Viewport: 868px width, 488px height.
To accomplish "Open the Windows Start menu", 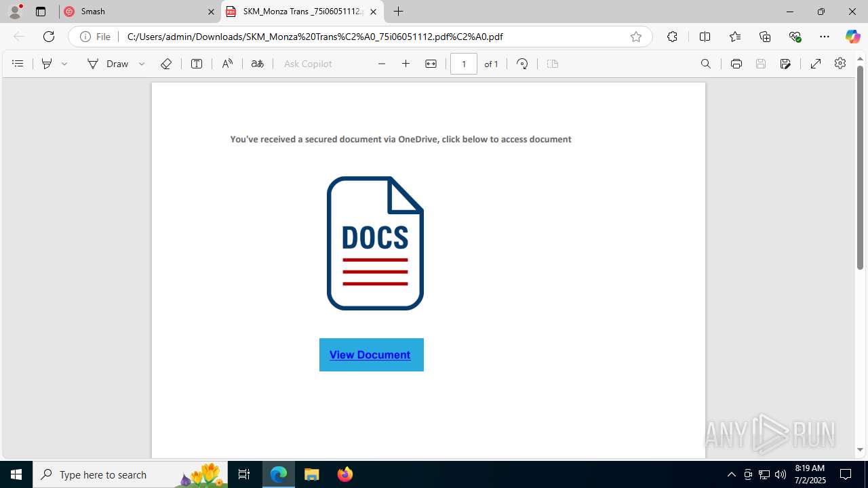I will 16,474.
